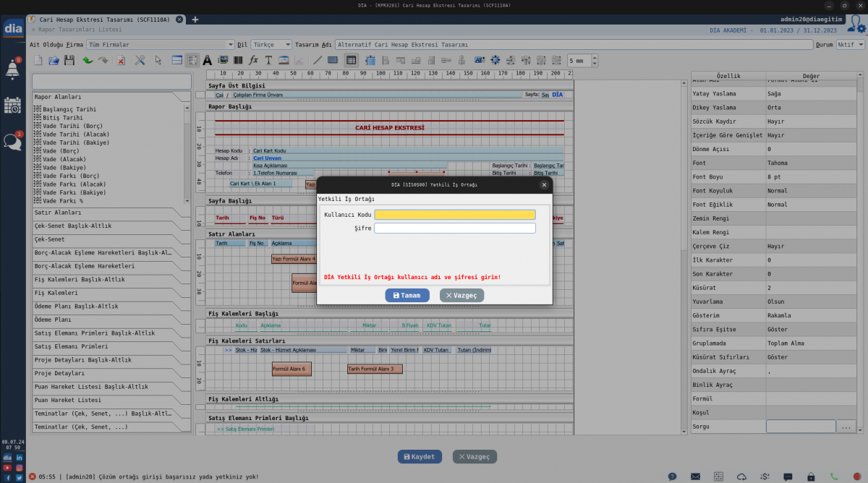This screenshot has width=868, height=483.
Task: Click the green undo arrow icon
Action: click(88, 60)
